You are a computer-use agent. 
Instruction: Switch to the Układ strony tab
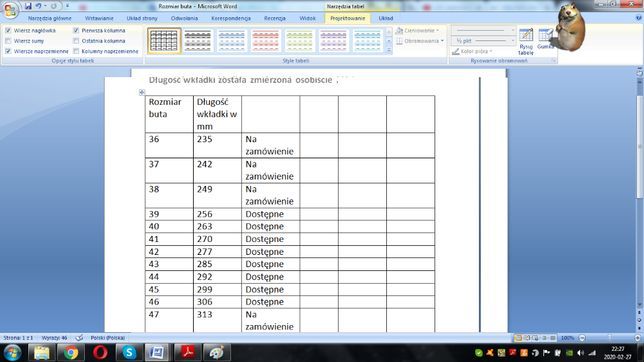(142, 18)
